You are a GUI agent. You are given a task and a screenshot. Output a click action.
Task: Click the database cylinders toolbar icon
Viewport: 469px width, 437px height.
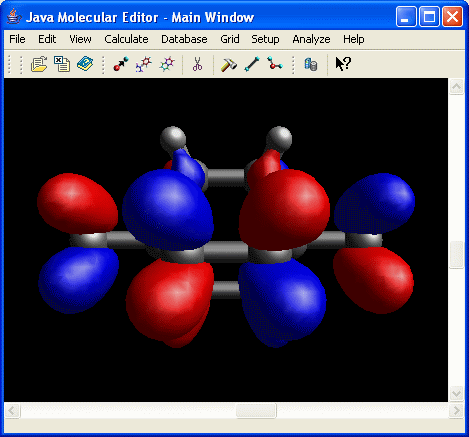311,64
